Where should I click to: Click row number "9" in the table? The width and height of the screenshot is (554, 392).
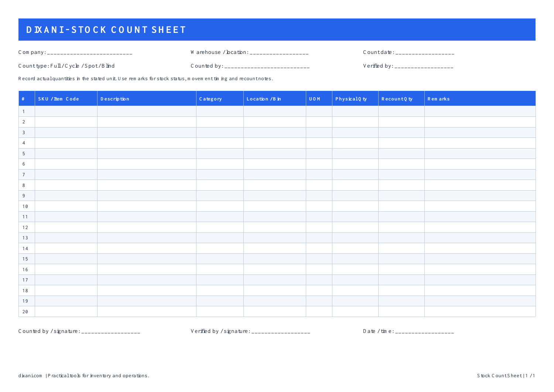click(24, 195)
